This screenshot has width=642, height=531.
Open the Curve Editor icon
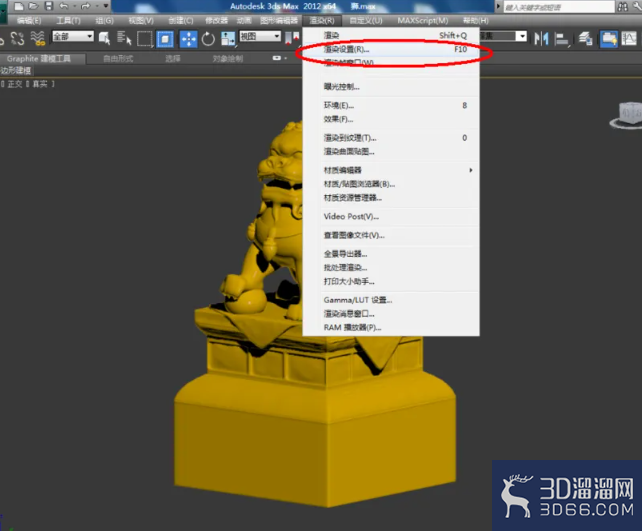pyautogui.click(x=629, y=39)
